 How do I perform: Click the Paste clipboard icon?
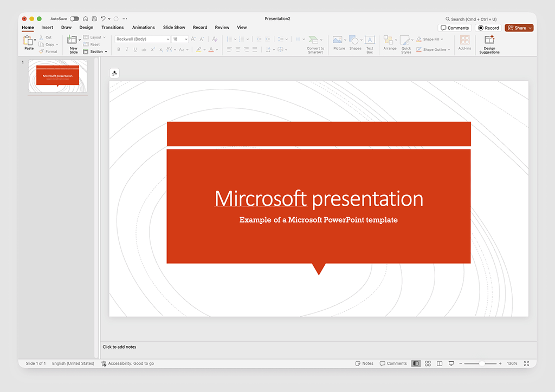28,40
